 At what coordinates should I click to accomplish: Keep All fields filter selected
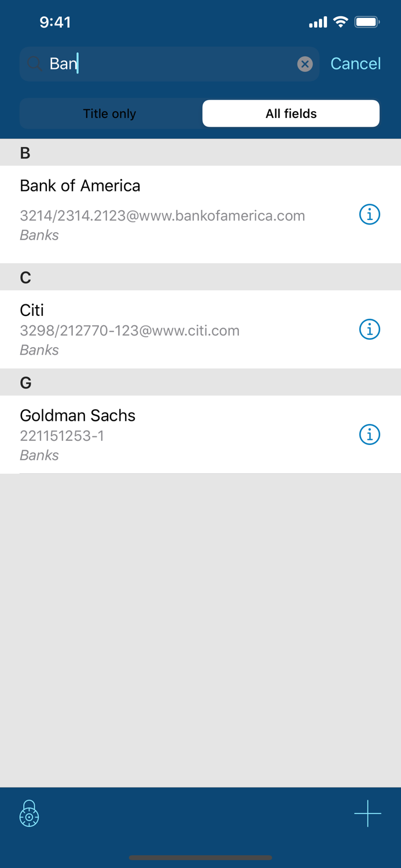290,113
